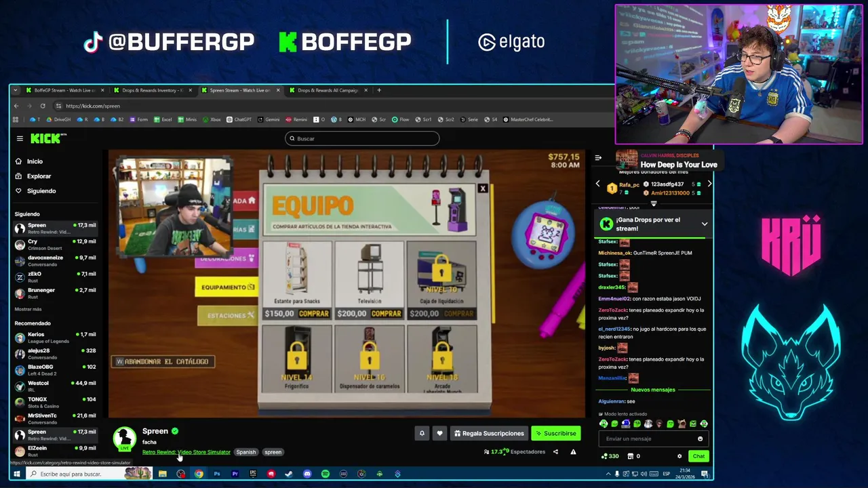Open Premiere Pro from the taskbar
Screen dimensions: 868x488
pos(235,474)
